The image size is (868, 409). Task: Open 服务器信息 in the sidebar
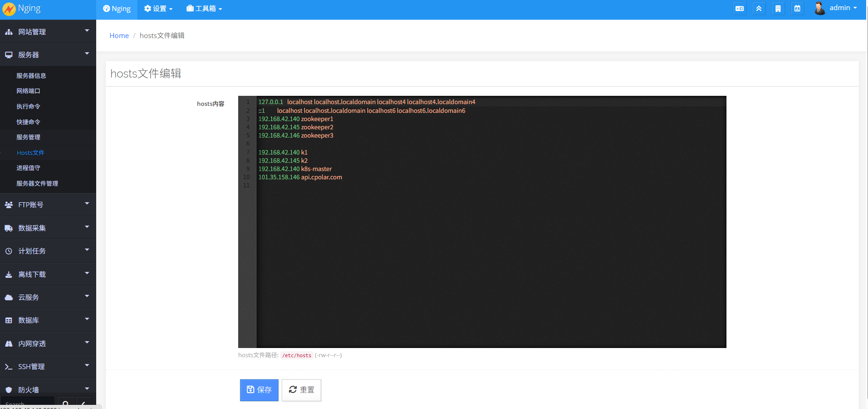pyautogui.click(x=31, y=76)
